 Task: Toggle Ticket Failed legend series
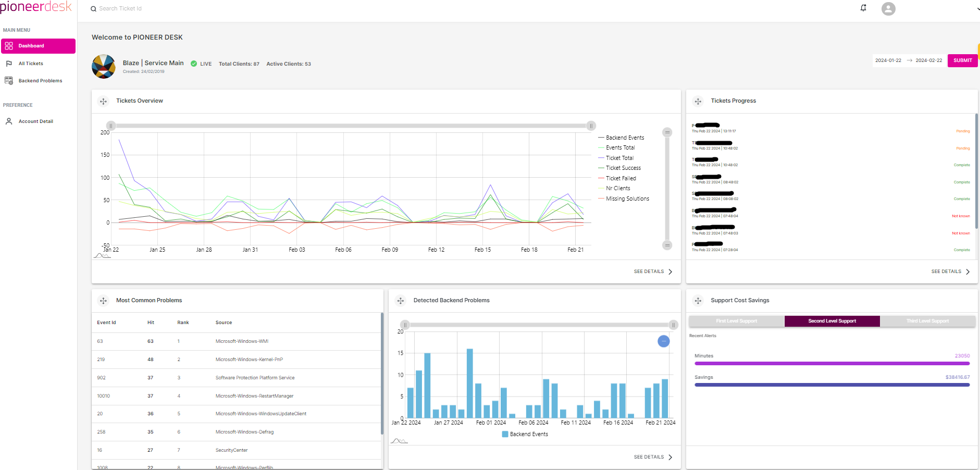pyautogui.click(x=617, y=178)
